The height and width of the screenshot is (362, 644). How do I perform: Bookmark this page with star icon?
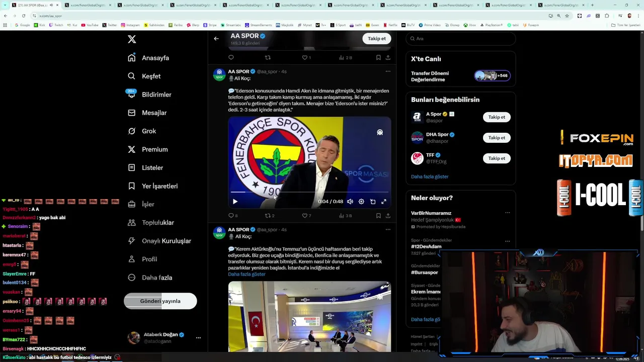tap(567, 16)
